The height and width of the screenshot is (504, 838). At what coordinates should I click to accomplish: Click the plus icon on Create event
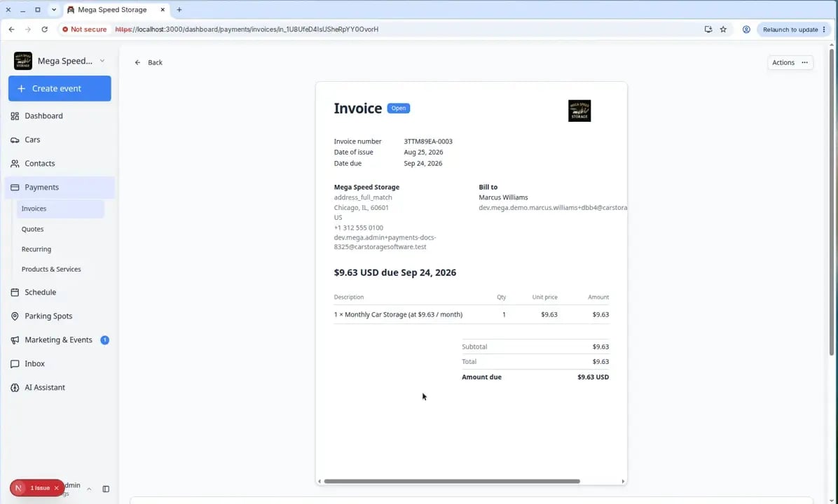point(22,89)
